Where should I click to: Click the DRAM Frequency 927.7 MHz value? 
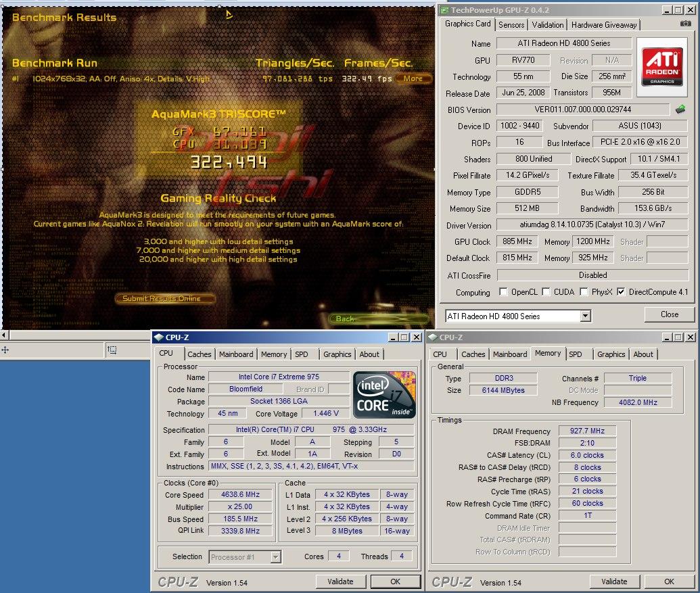coord(587,431)
